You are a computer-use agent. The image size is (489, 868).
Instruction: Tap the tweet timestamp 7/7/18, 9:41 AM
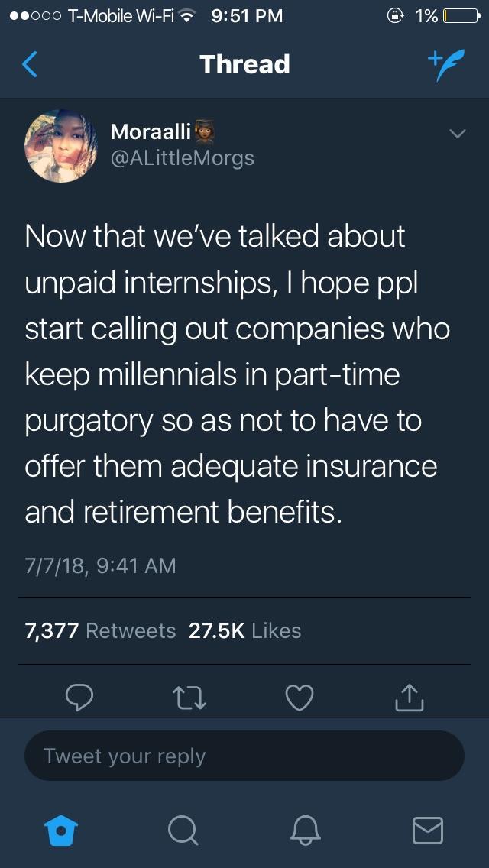100,565
